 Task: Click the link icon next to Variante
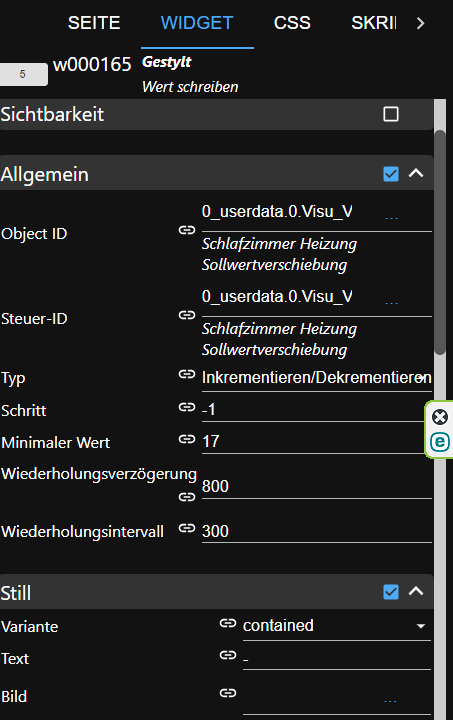[x=228, y=623]
